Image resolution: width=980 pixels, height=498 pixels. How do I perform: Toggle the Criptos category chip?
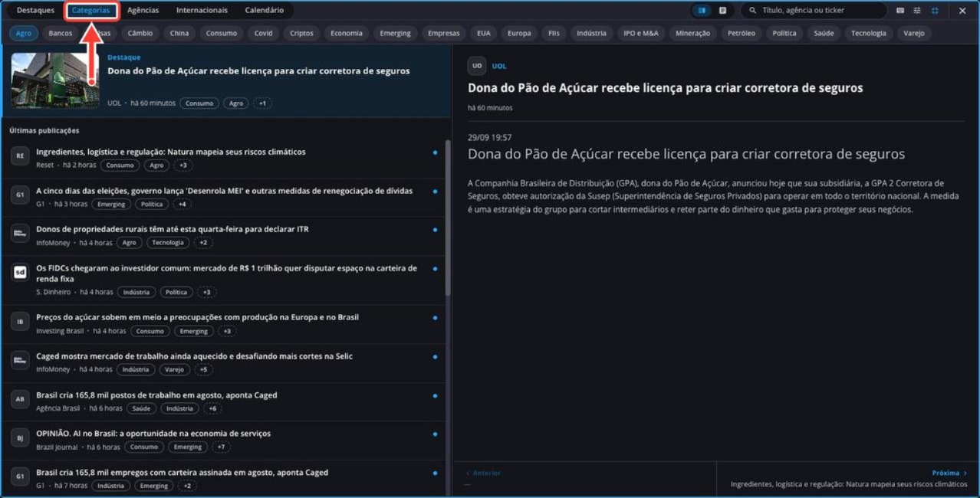click(x=301, y=33)
